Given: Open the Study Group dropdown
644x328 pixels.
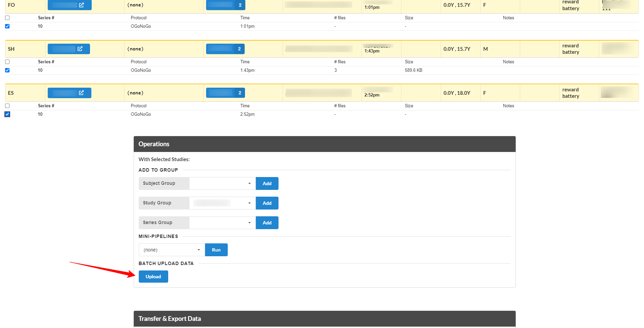Looking at the screenshot, I should tap(222, 203).
